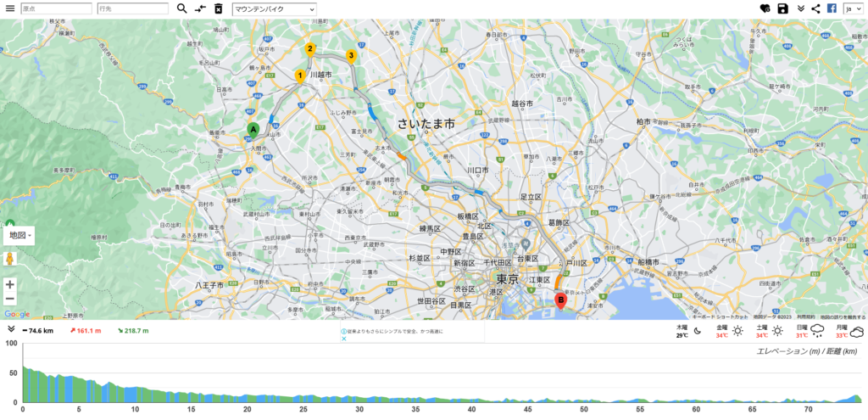This screenshot has width=868, height=420.
Task: Select the Street View pegman icon
Action: 10,259
